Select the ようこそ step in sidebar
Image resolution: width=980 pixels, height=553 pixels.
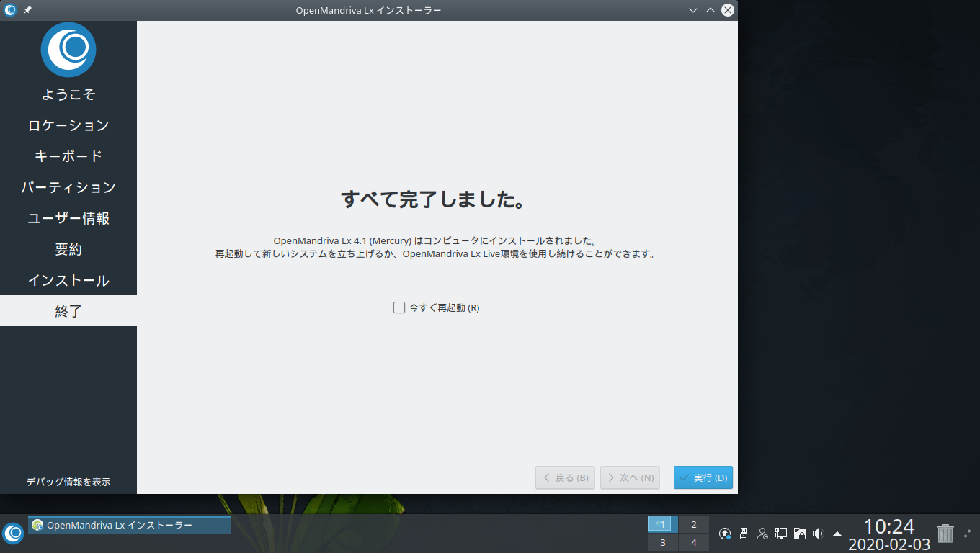click(68, 94)
